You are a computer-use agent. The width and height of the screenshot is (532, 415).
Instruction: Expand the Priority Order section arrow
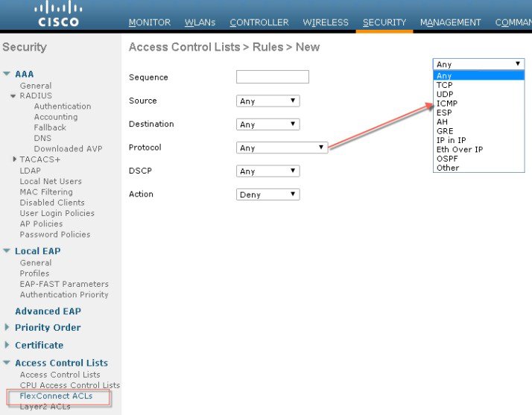(7, 327)
